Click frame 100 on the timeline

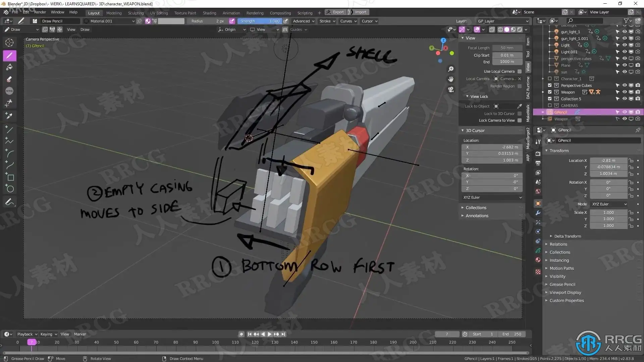click(x=215, y=343)
